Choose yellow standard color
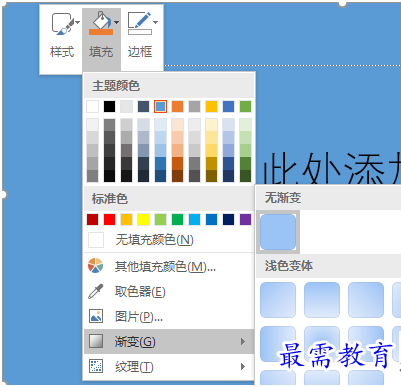 click(x=143, y=219)
